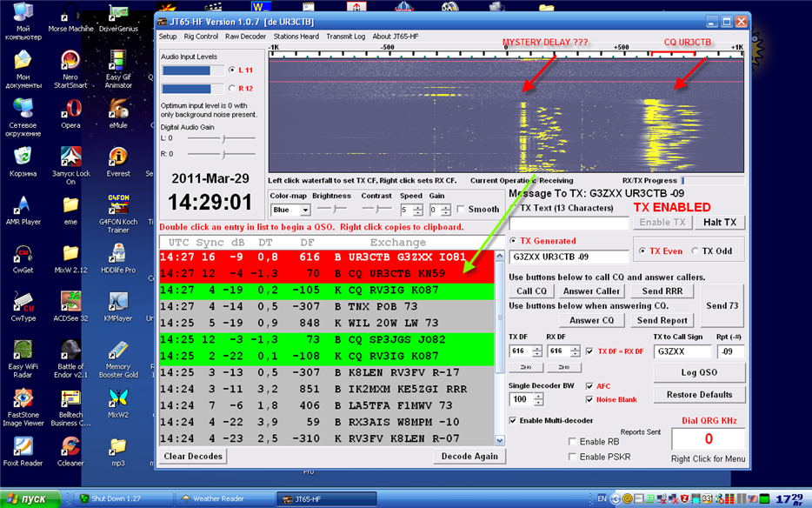812x508 pixels.
Task: Open the CwGet desktop shortcut
Action: coord(23,255)
